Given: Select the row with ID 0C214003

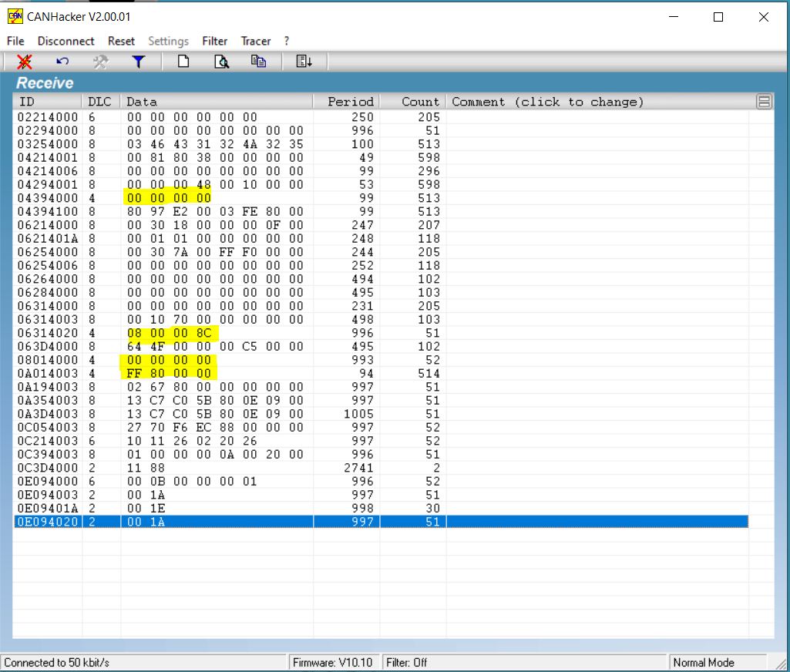Looking at the screenshot, I should click(381, 442).
